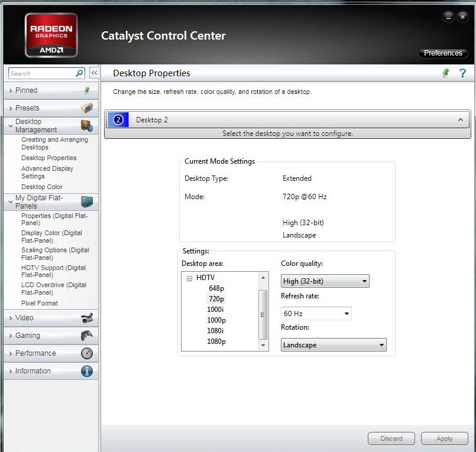The height and width of the screenshot is (452, 476).
Task: Open LCD Overdrive (Digital Flat-Panel)
Action: [54, 288]
